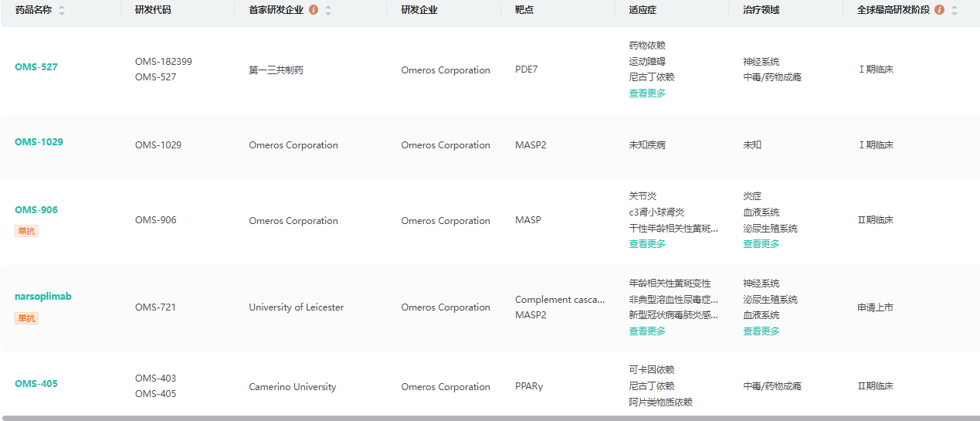Show more 适应症 for OMS-906
This screenshot has width=980, height=421.
tap(647, 244)
